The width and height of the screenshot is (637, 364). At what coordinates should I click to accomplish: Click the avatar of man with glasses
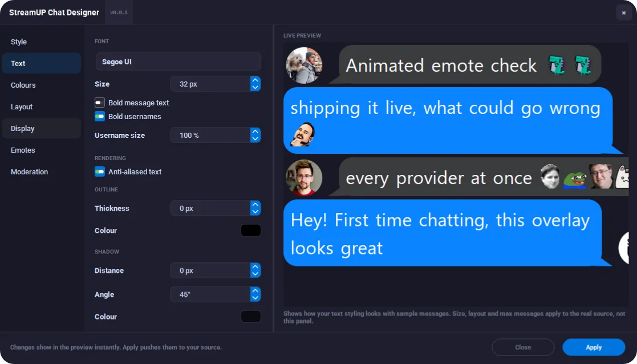point(304,178)
